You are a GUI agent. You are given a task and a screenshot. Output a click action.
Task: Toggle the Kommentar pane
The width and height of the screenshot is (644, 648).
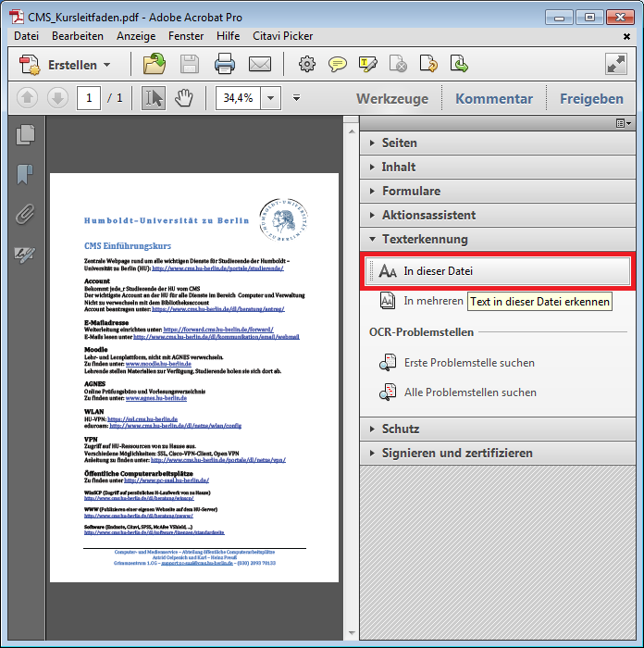coord(494,99)
